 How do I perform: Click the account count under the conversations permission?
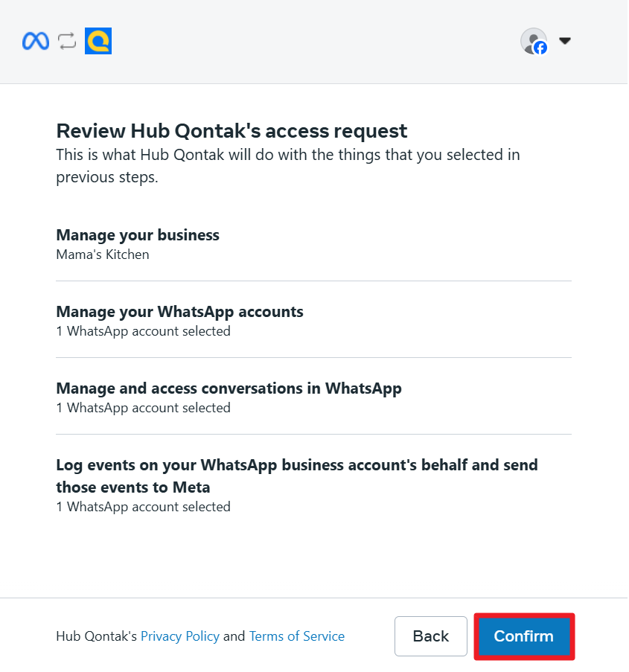(143, 408)
